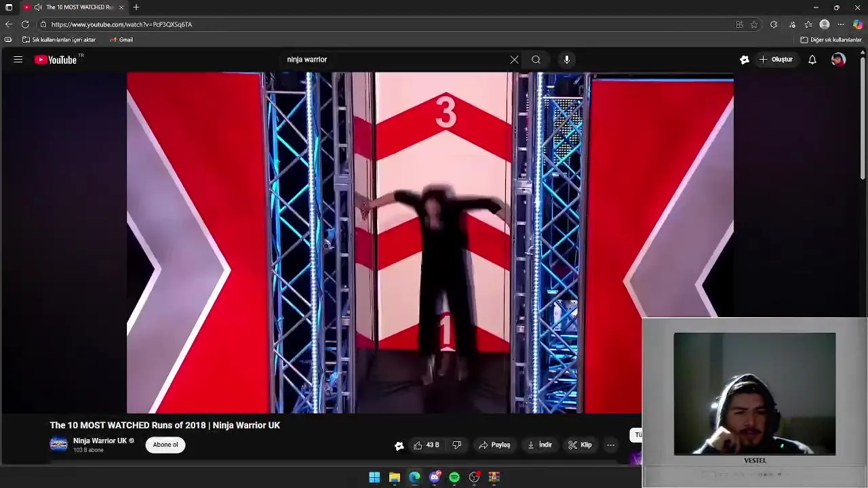Screen dimensions: 868x488
Task: Dislike the video with thumbs-down icon
Action: [457, 445]
